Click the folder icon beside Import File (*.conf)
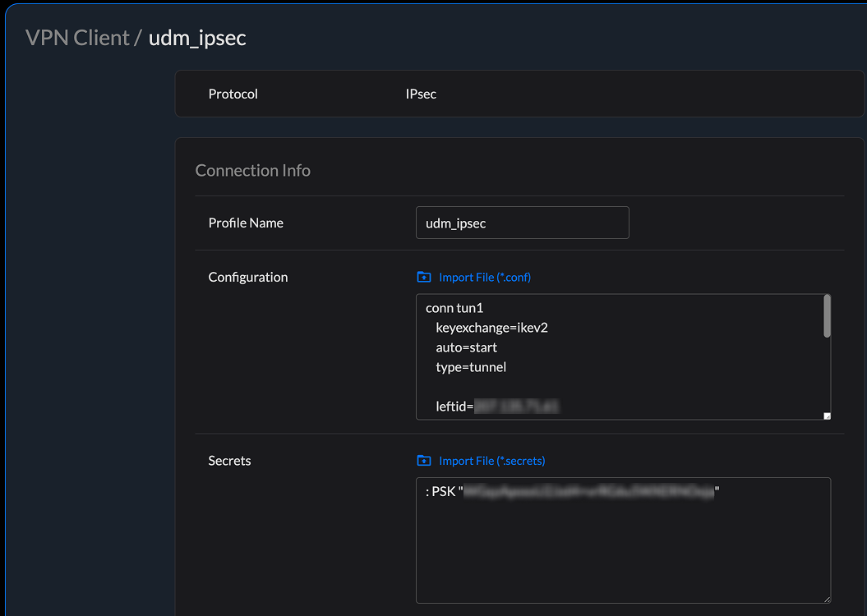Viewport: 867px width, 616px height. (x=423, y=277)
